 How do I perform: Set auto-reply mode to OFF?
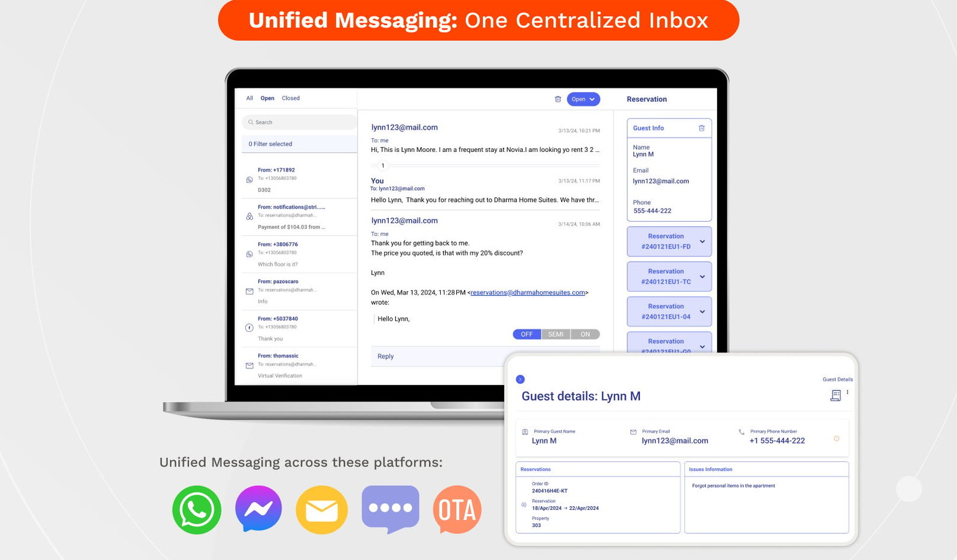[527, 334]
